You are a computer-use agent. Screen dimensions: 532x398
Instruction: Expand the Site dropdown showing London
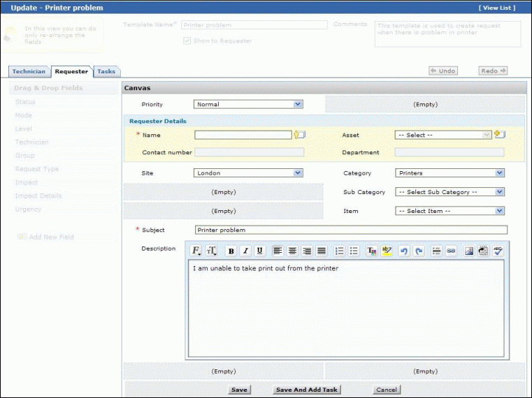click(247, 172)
